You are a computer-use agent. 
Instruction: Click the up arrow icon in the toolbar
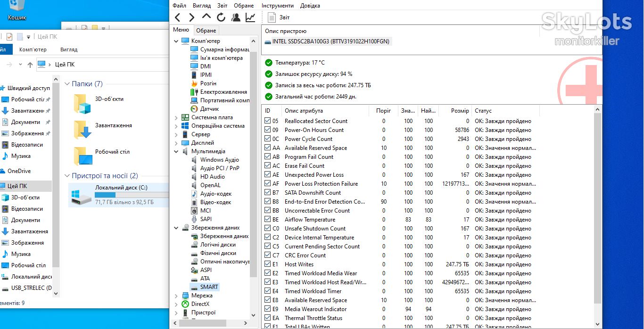[206, 16]
